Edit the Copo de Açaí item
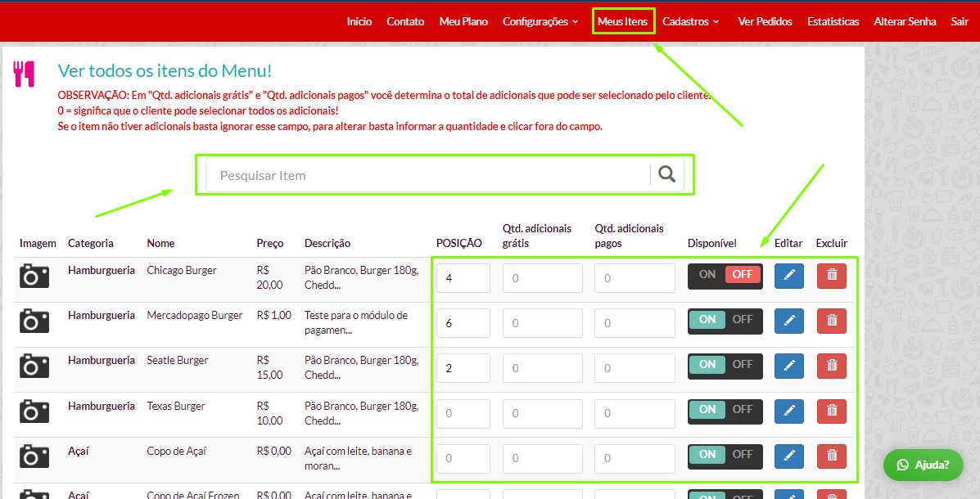 [x=789, y=456]
